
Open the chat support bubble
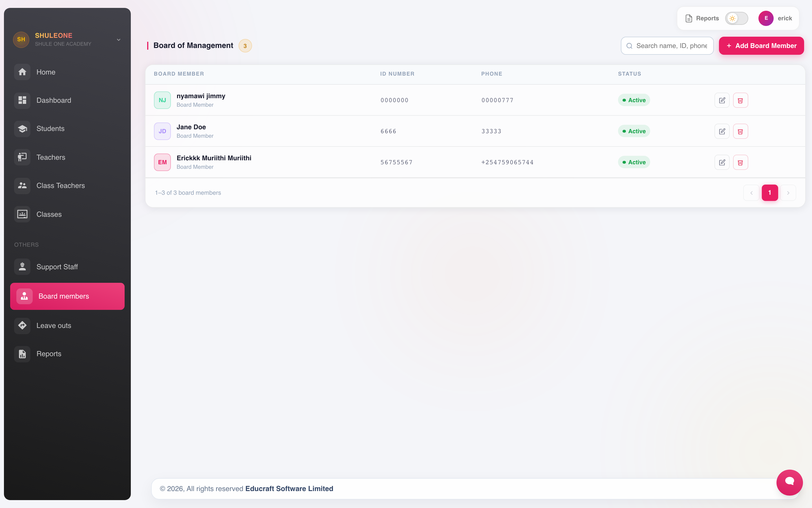[789, 482]
